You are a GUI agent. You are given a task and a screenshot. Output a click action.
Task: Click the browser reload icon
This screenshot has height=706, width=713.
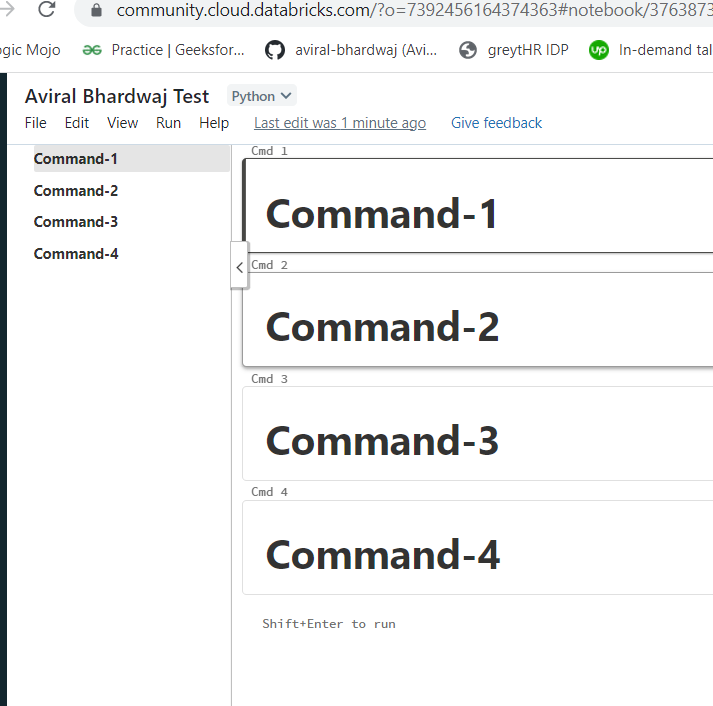[46, 10]
